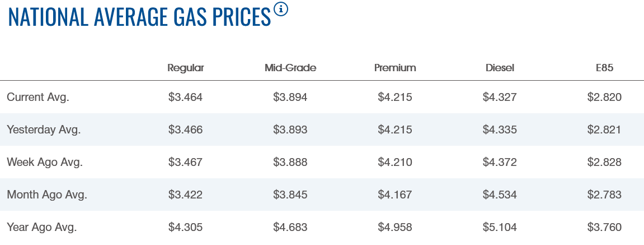Select the Regular column header
Image resolution: width=644 pixels, height=245 pixels.
point(186,68)
